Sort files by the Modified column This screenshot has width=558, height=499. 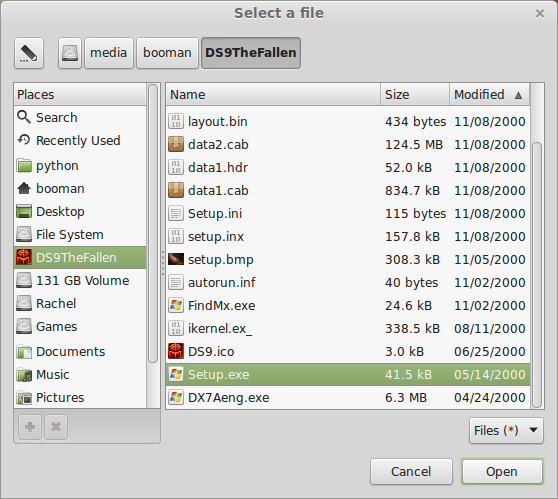[490, 95]
